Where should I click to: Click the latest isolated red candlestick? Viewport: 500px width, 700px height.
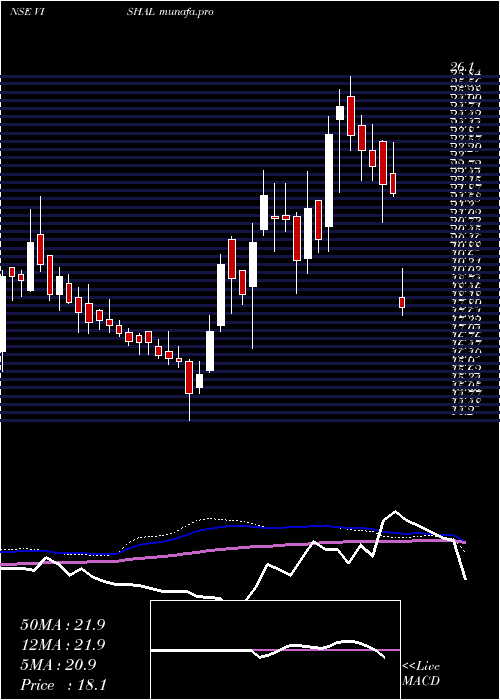coord(402,302)
